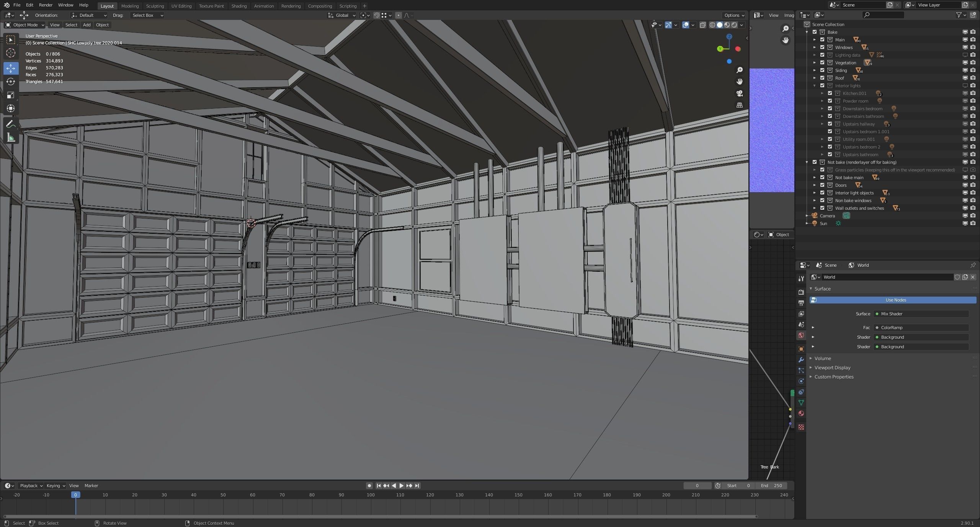Toggle camera view in viewport
The image size is (980, 527).
[x=740, y=93]
